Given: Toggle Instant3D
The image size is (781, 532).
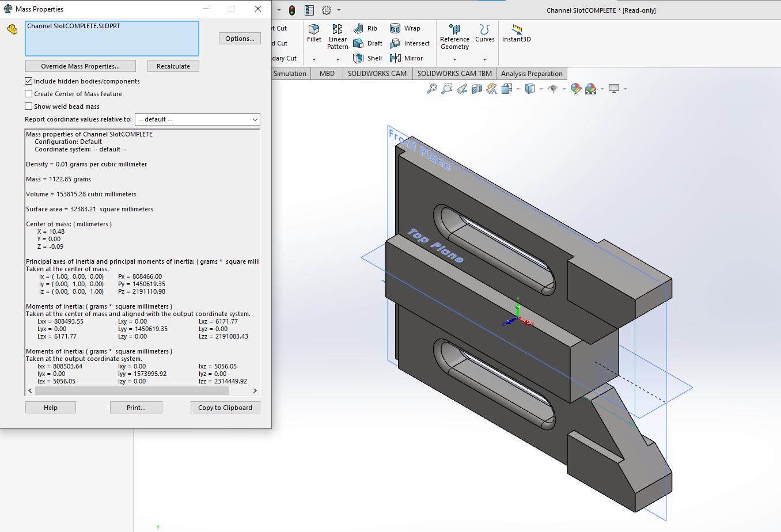Looking at the screenshot, I should point(517,33).
